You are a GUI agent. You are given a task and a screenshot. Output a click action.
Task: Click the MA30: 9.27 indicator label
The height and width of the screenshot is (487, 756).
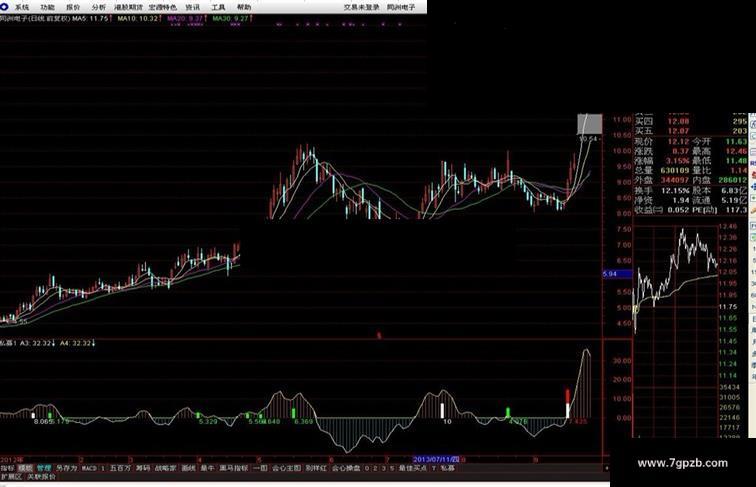(232, 18)
